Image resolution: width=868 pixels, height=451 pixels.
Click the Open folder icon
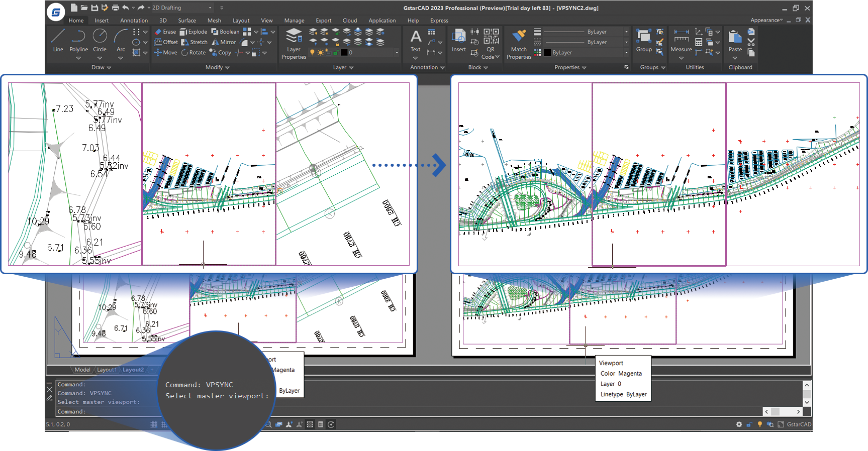(x=84, y=8)
